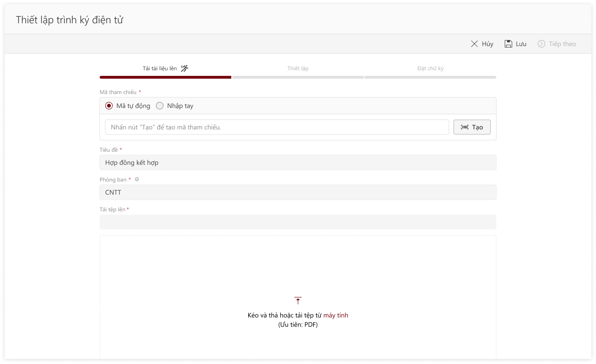This screenshot has height=364, width=596.
Task: Click the Tiêu đề field with Hợp đồng kết hợp
Action: pyautogui.click(x=298, y=162)
